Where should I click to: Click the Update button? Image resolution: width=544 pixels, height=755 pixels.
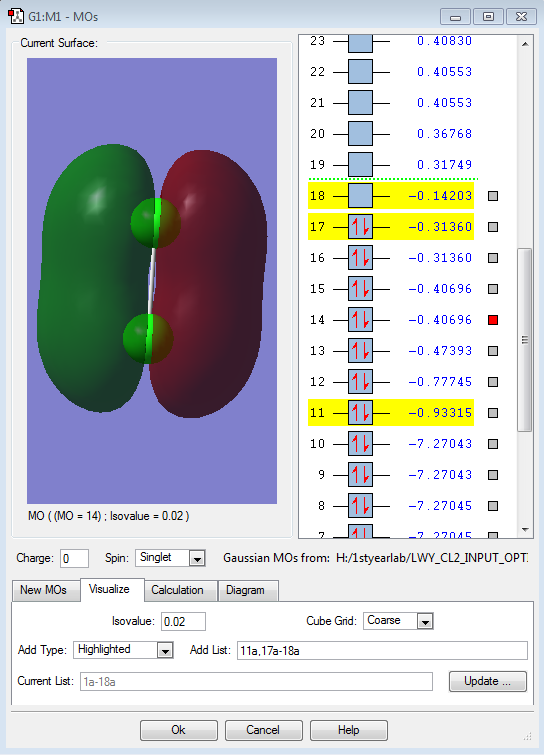pos(488,681)
